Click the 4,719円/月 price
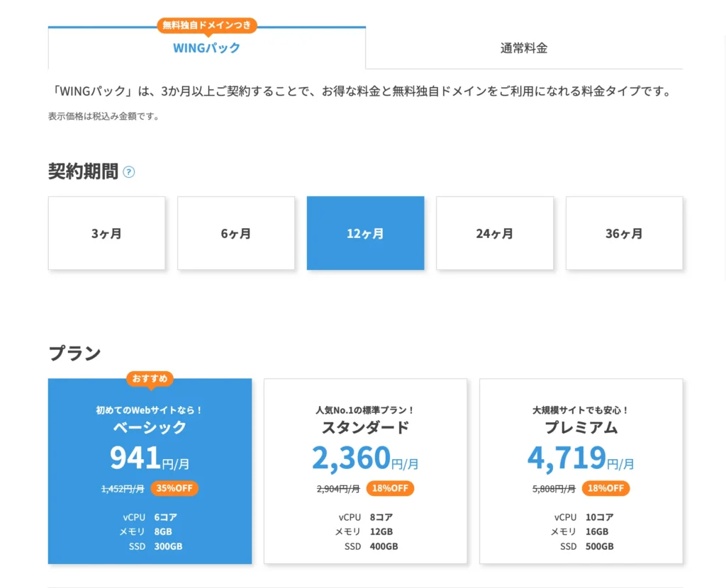The image size is (726, 588). [581, 459]
